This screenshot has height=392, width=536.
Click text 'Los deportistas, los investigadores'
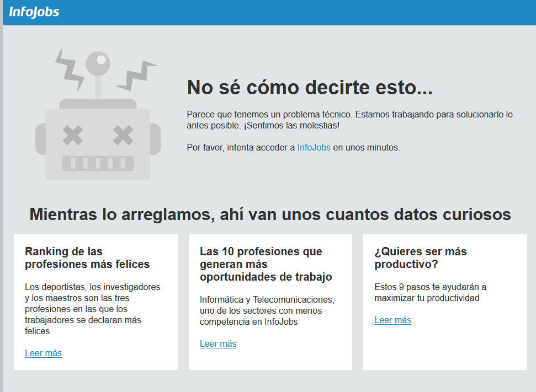point(92,287)
